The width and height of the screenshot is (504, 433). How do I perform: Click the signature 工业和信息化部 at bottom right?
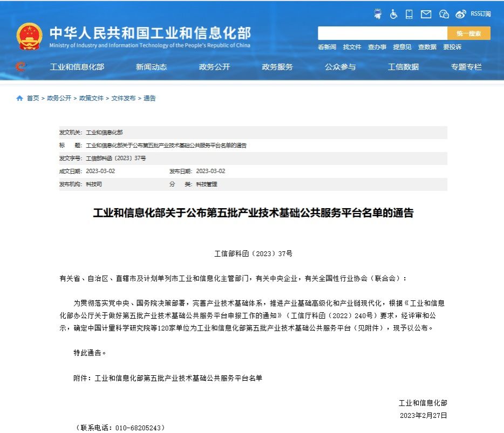click(x=423, y=403)
